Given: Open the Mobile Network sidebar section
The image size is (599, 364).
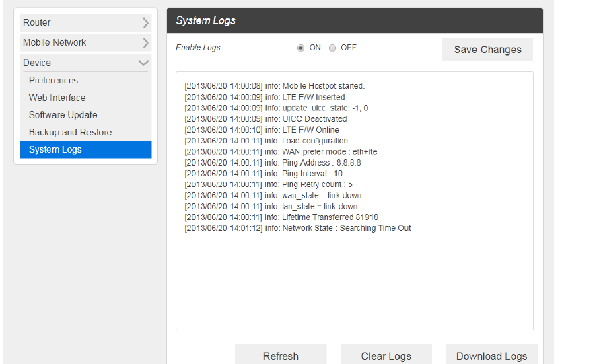Looking at the screenshot, I should coord(85,42).
